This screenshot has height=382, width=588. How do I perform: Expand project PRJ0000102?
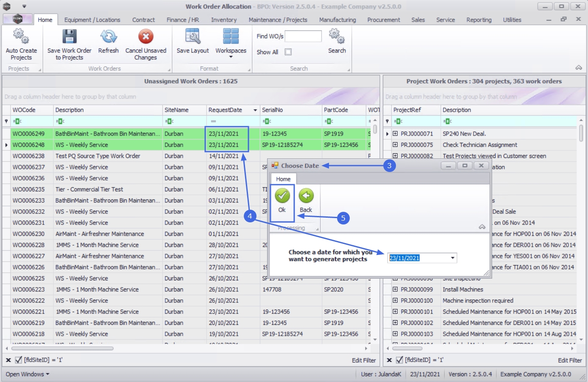395,323
